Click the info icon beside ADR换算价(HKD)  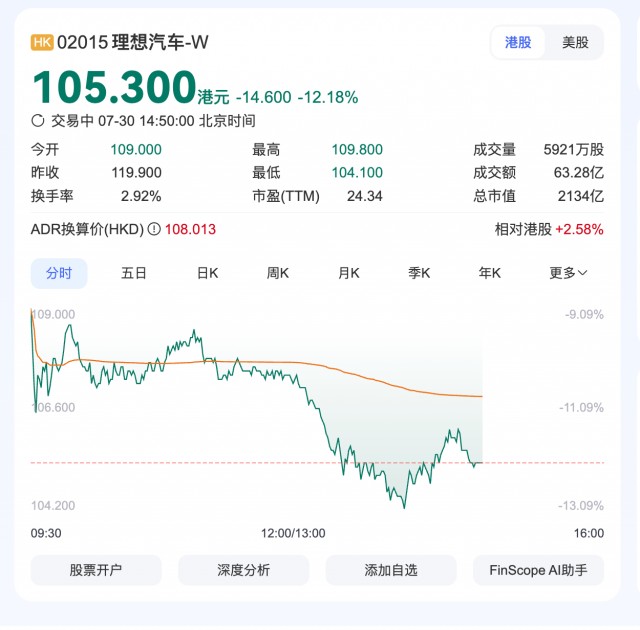(x=154, y=229)
